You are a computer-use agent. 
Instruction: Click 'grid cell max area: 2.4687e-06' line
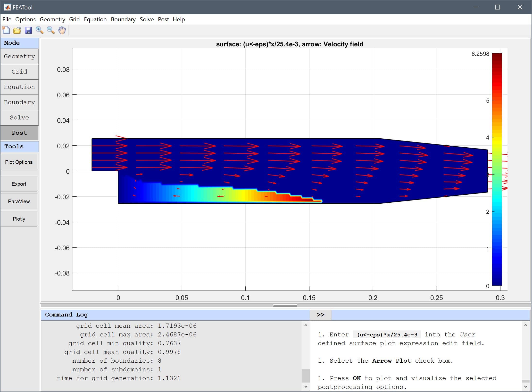tap(138, 334)
